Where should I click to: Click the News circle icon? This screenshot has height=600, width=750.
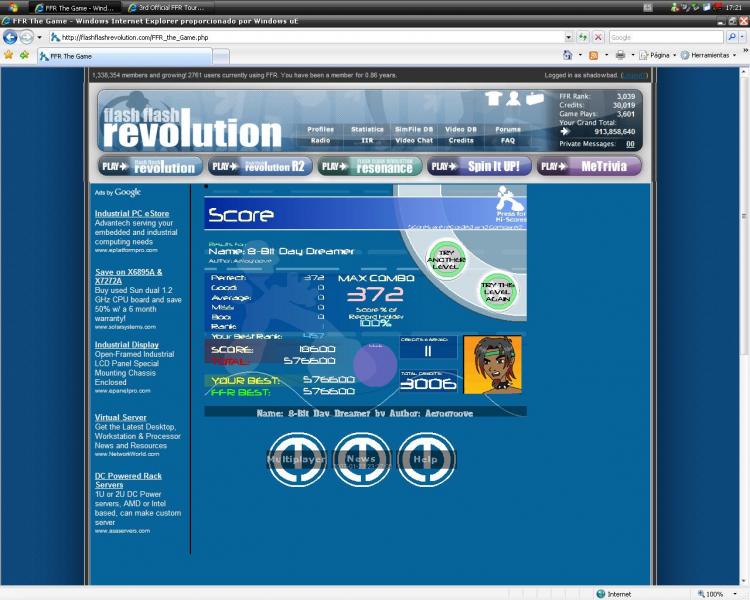pos(361,459)
